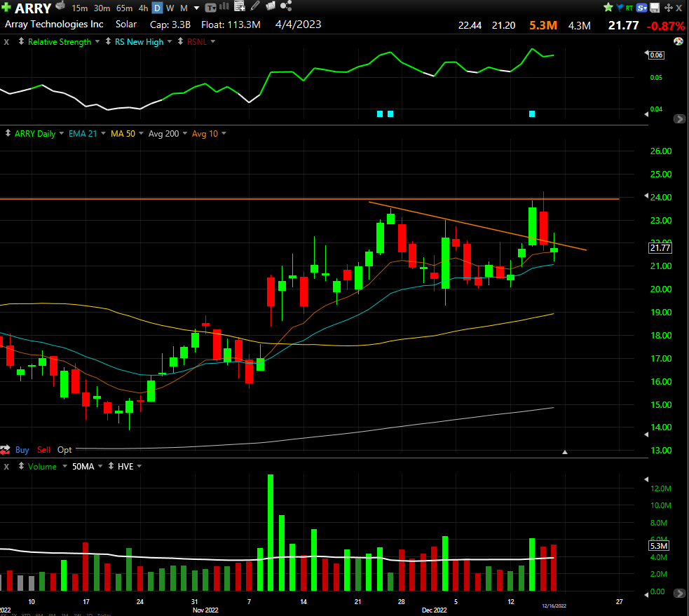Select the W weekly timeframe

click(170, 8)
